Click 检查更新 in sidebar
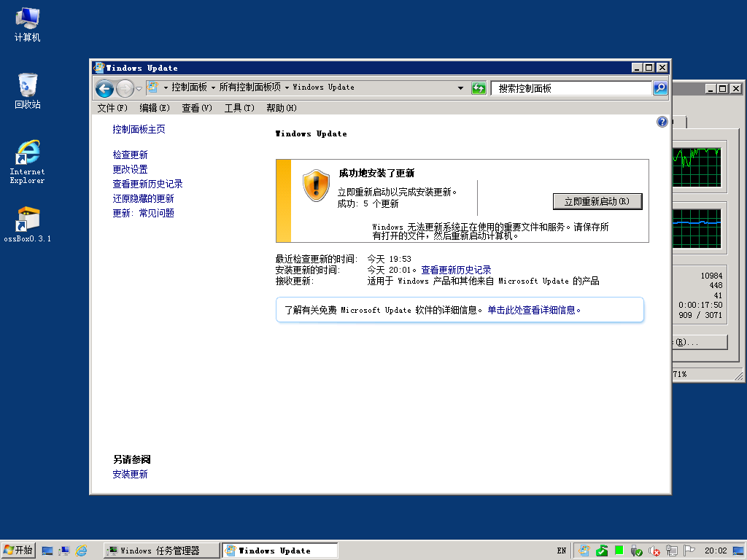 pyautogui.click(x=130, y=155)
